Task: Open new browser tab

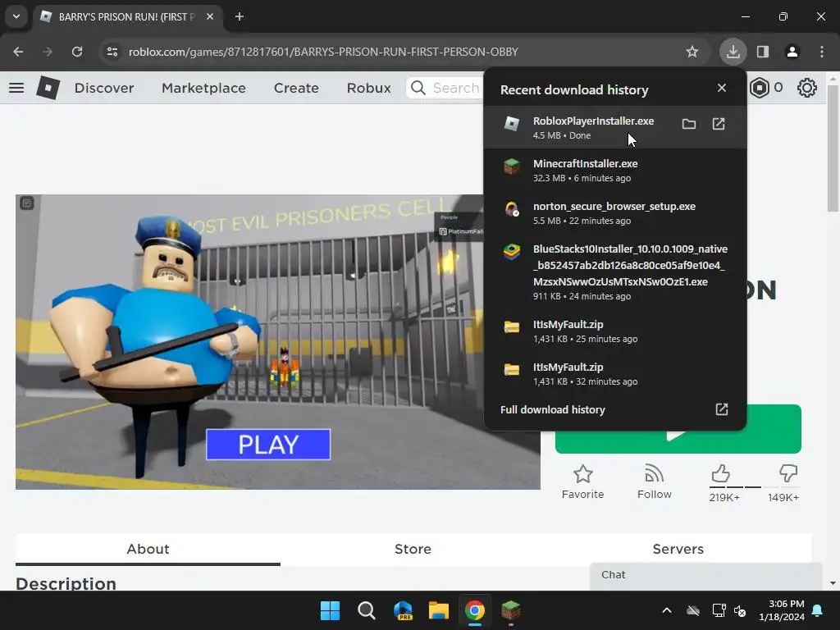Action: click(240, 16)
